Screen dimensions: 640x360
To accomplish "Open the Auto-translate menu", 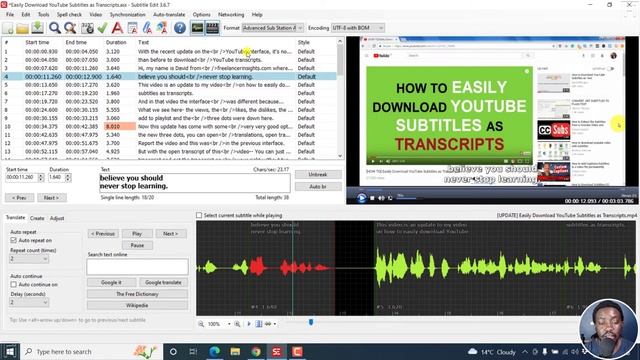I will pos(169,15).
